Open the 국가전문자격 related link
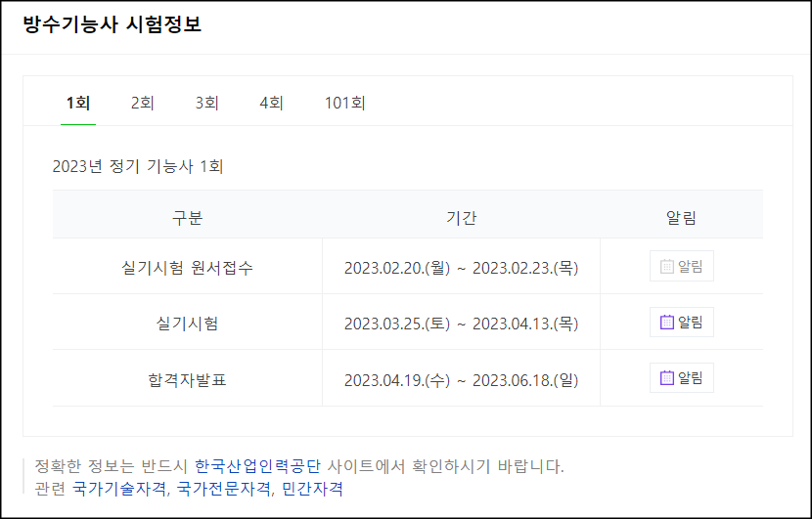The image size is (812, 519). pyautogui.click(x=224, y=489)
